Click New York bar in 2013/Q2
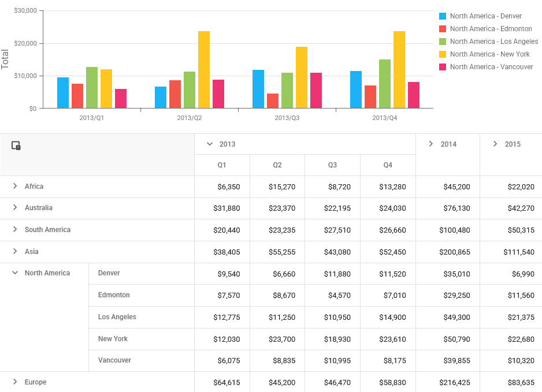This screenshot has height=392, width=542. [204, 70]
